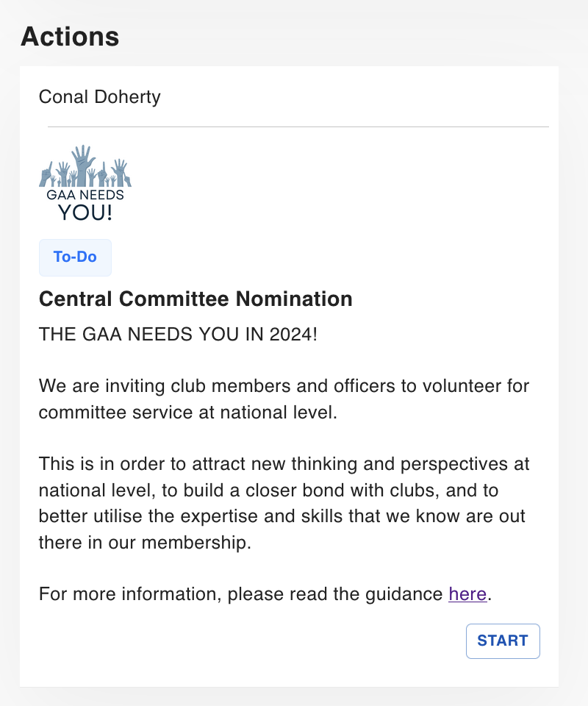Open the guidance 'here' link
588x706 pixels.
pos(467,594)
